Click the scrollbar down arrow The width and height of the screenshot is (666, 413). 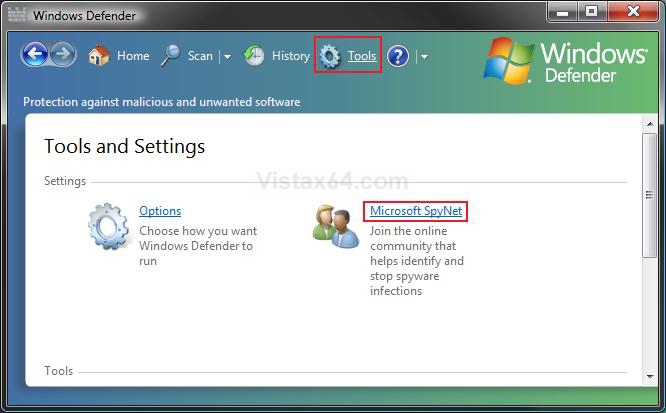click(649, 376)
